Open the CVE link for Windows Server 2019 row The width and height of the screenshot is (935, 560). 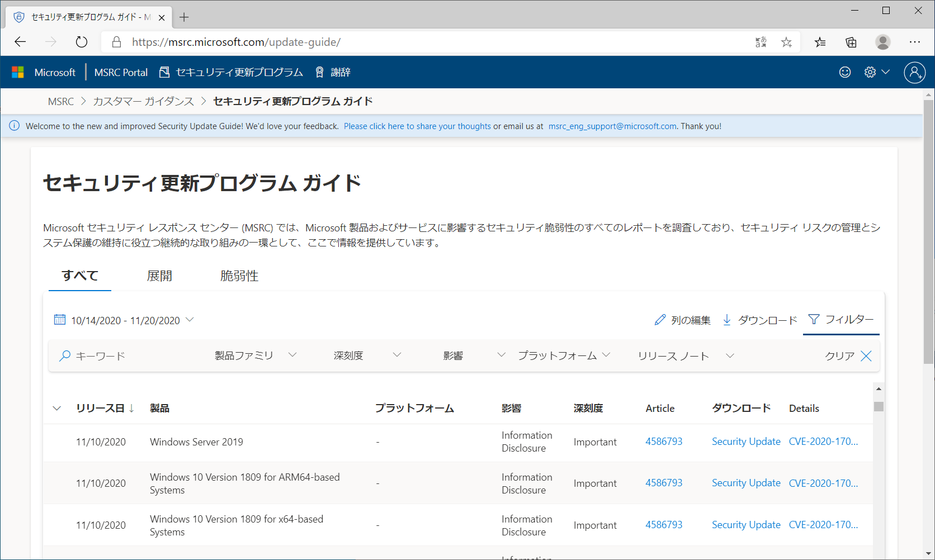pyautogui.click(x=823, y=442)
